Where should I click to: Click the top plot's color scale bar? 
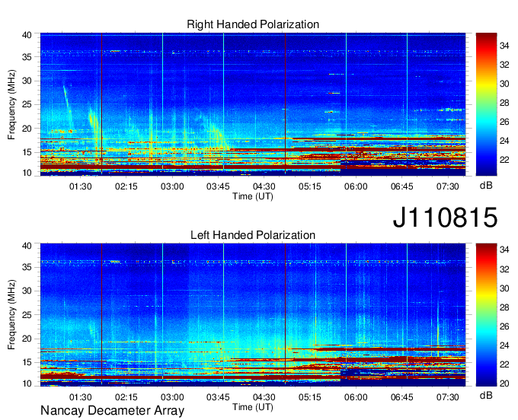point(486,104)
